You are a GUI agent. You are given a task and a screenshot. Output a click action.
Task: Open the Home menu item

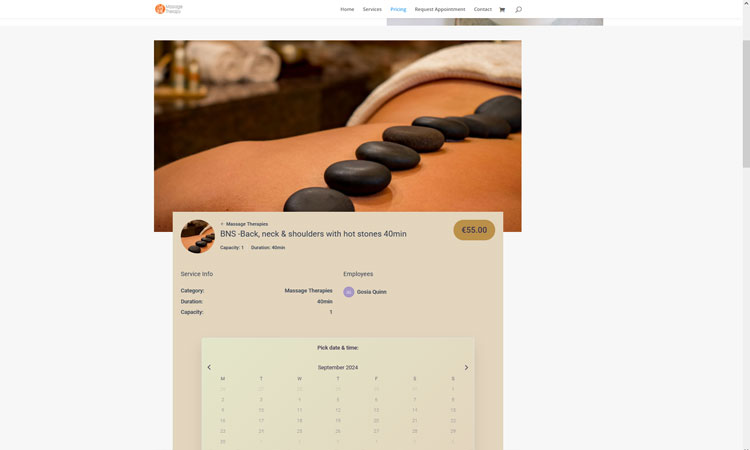coord(347,9)
